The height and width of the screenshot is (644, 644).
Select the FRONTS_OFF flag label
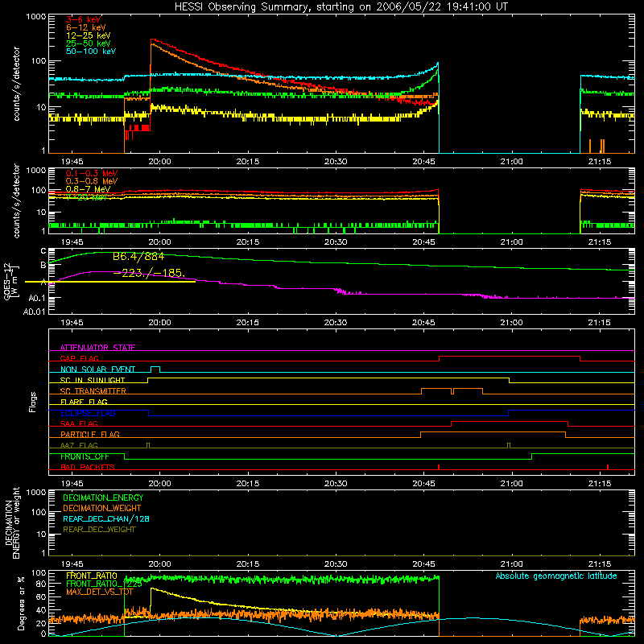(x=85, y=456)
